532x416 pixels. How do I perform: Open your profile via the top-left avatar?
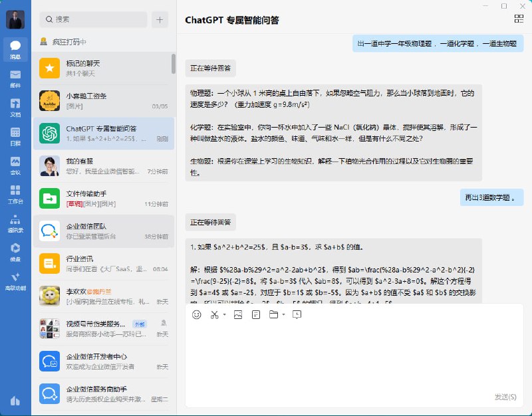click(x=15, y=19)
